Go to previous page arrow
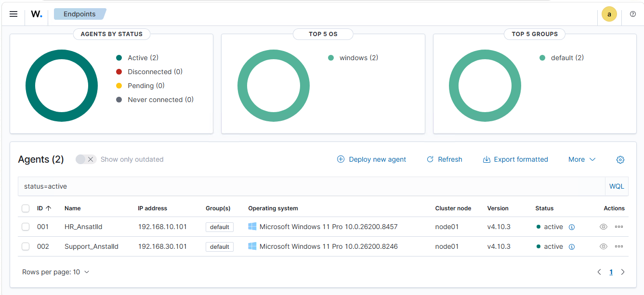Image resolution: width=644 pixels, height=295 pixels. pyautogui.click(x=599, y=272)
